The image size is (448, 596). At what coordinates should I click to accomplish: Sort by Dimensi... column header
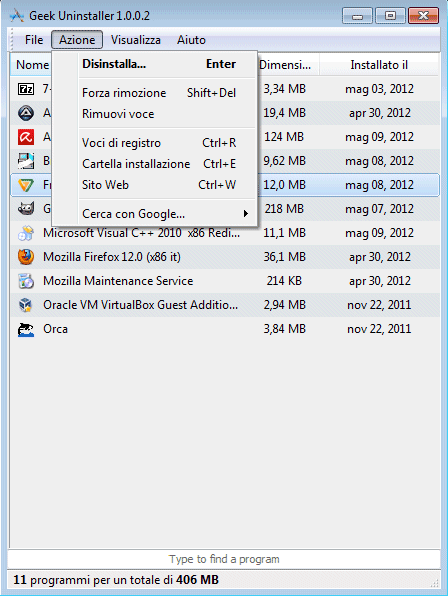tap(288, 65)
